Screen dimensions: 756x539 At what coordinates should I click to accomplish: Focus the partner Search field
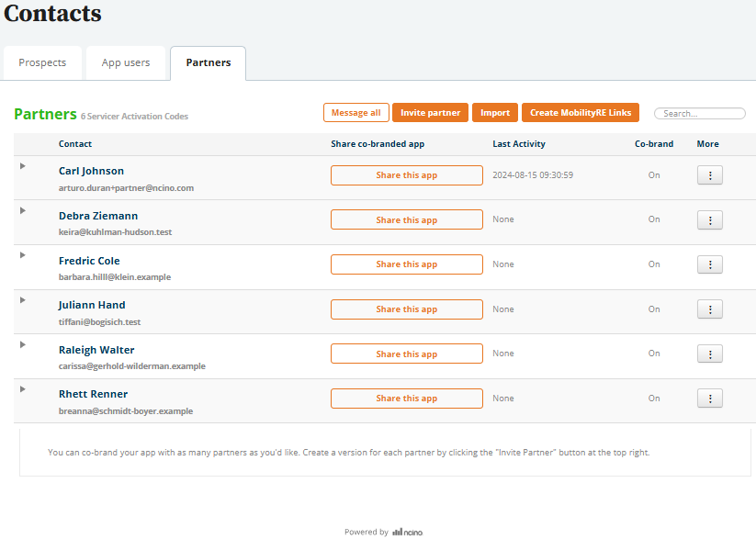point(700,114)
